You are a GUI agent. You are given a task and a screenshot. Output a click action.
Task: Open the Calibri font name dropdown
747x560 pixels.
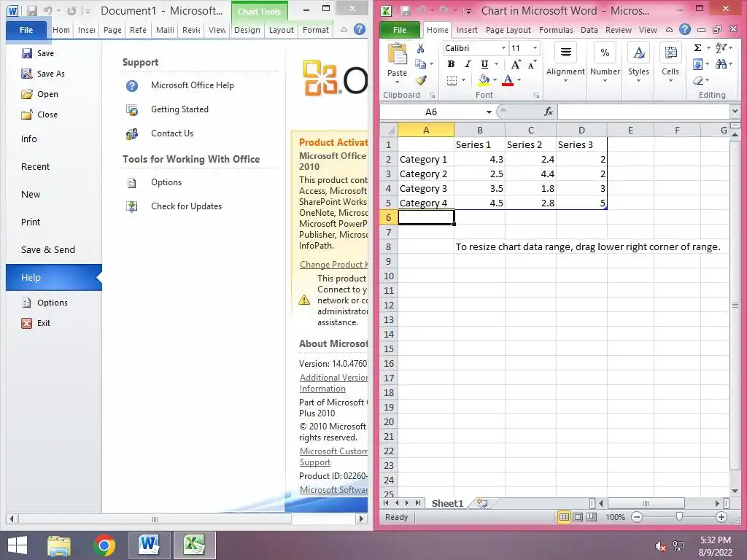coord(503,48)
